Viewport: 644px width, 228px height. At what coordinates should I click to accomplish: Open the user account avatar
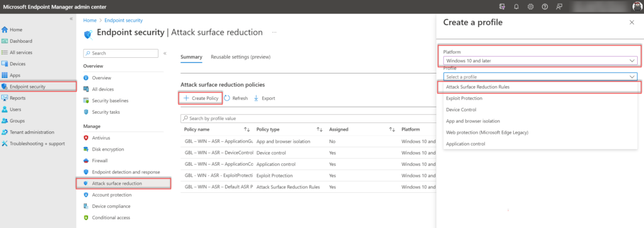tap(637, 6)
